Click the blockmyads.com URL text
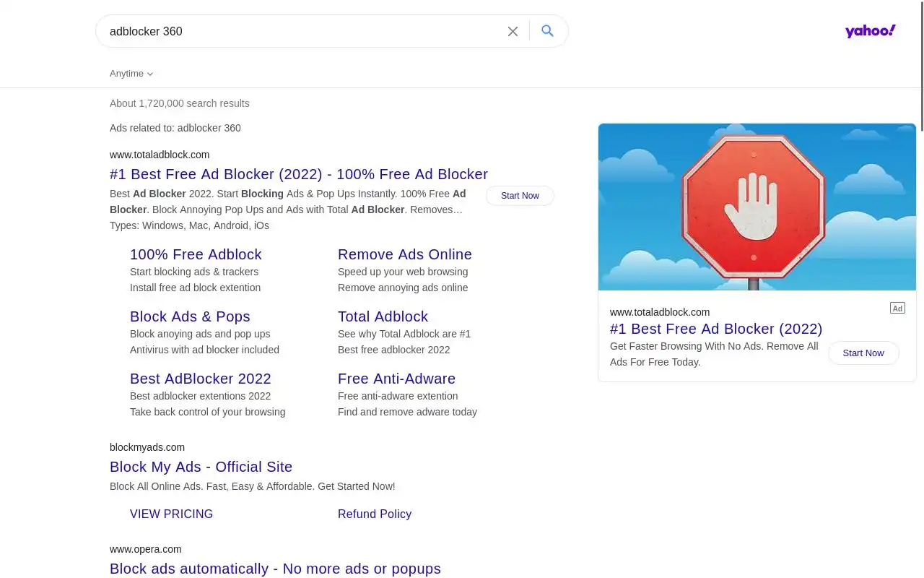This screenshot has height=578, width=924. tap(147, 447)
